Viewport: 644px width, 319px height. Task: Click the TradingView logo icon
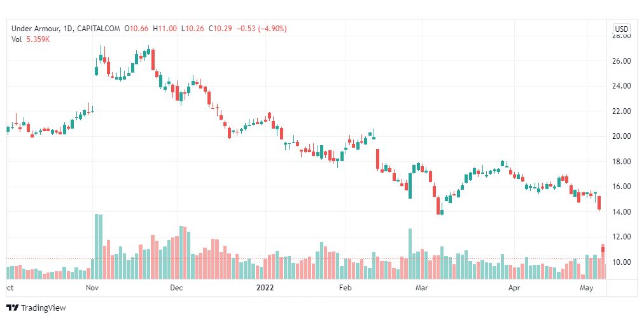[12, 308]
